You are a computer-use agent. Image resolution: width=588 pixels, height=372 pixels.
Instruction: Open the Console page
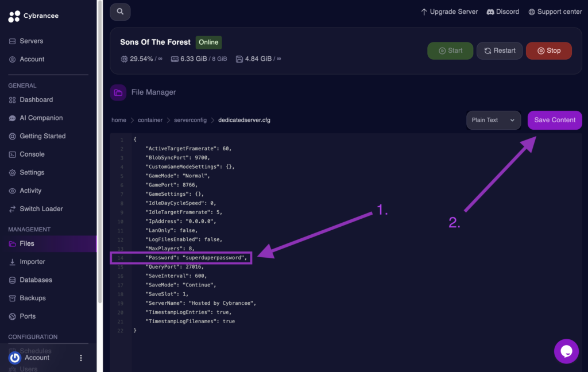[x=32, y=154]
